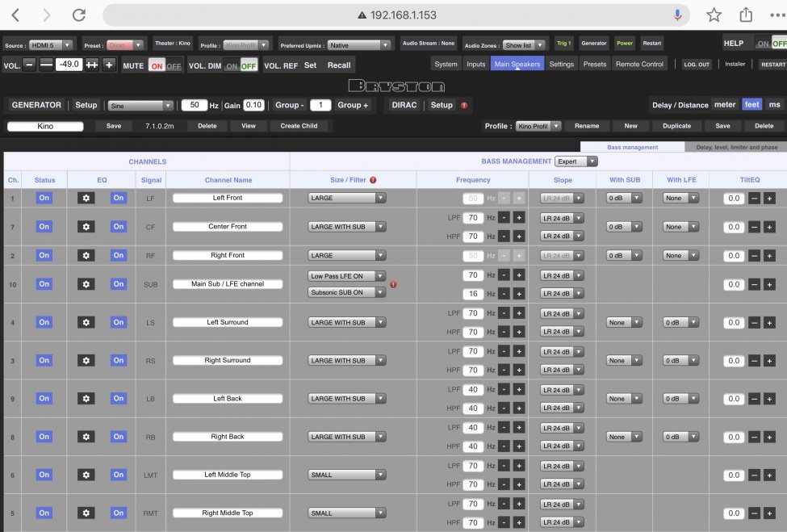This screenshot has width=787, height=532.
Task: Open EQ settings gear for Right Middle Top
Action: coord(86,513)
